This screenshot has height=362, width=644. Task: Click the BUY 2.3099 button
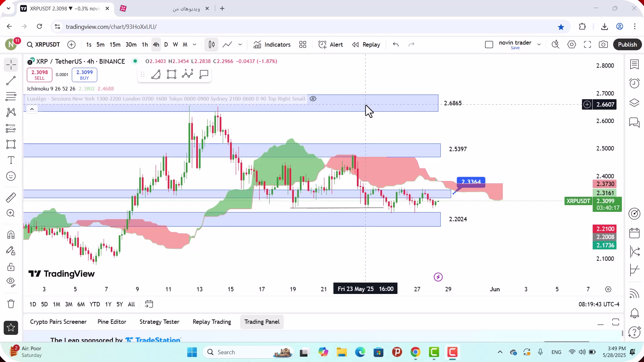click(x=85, y=75)
